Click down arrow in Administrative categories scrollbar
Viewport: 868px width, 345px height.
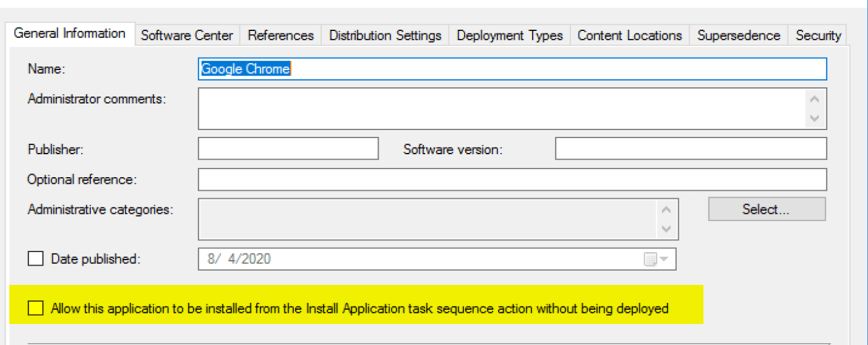click(666, 229)
